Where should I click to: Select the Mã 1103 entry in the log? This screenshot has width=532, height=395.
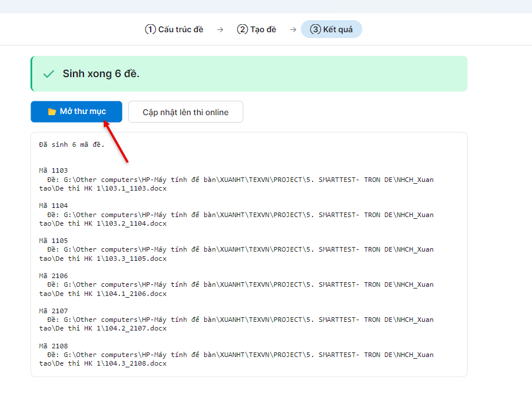pyautogui.click(x=53, y=170)
